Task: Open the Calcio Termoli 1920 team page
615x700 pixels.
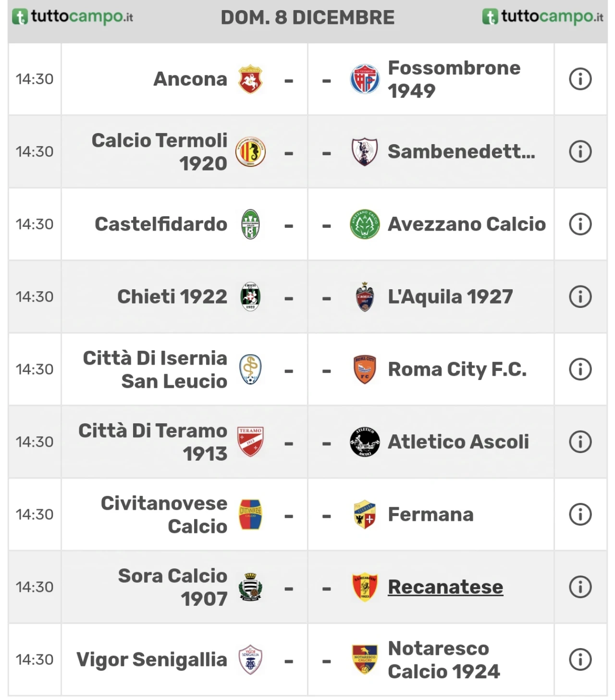Action: [x=160, y=151]
